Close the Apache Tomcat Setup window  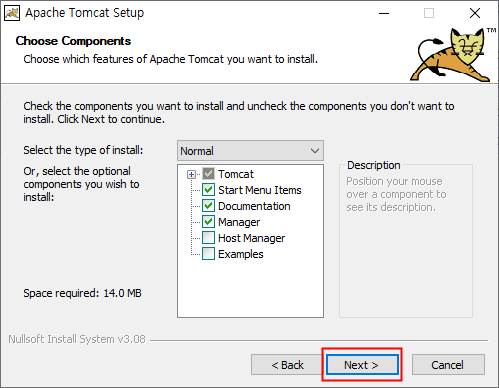(x=475, y=13)
